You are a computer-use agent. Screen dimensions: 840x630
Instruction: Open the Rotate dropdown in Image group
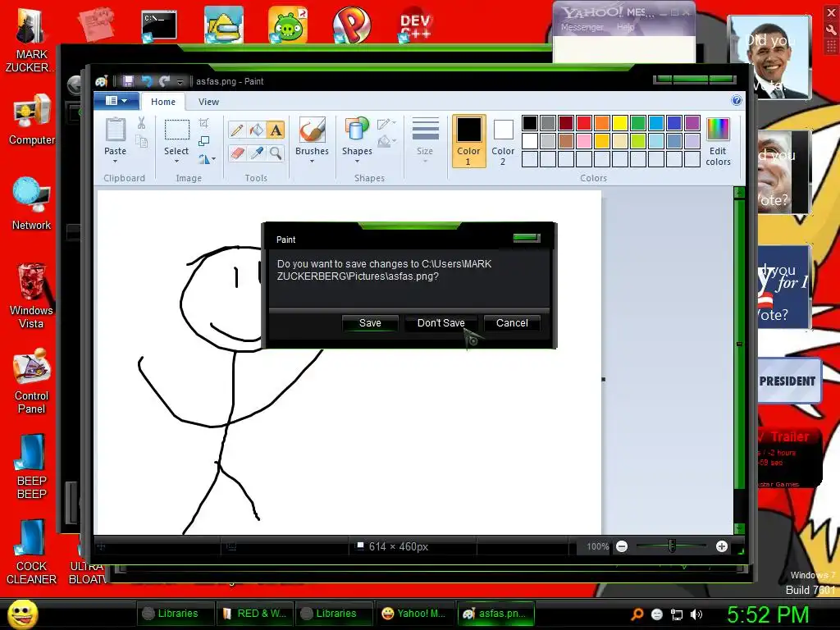207,159
